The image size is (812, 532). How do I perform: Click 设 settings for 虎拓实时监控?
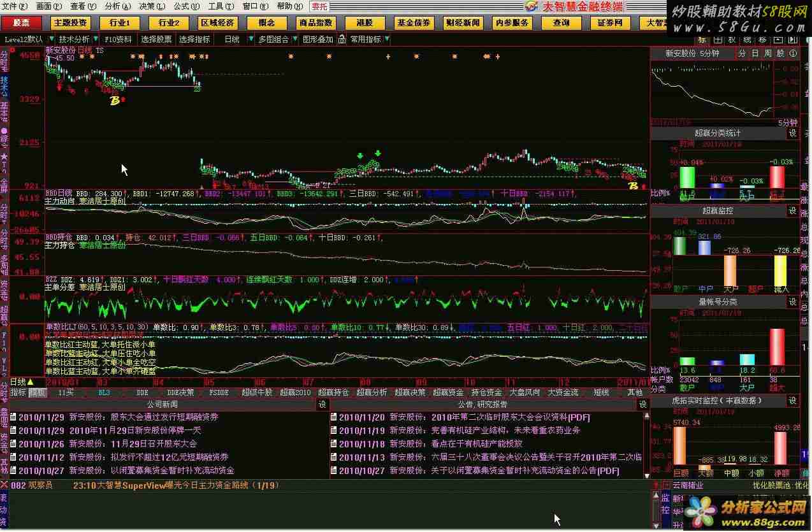point(792,401)
